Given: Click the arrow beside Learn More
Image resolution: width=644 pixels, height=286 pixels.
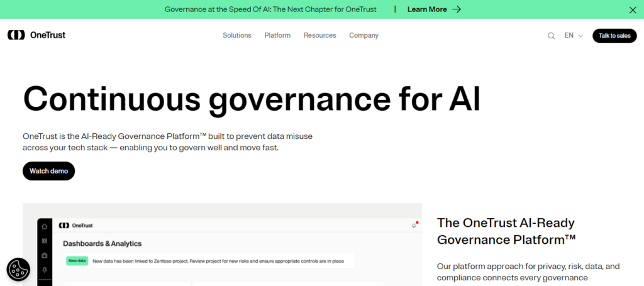Looking at the screenshot, I should coord(457,9).
